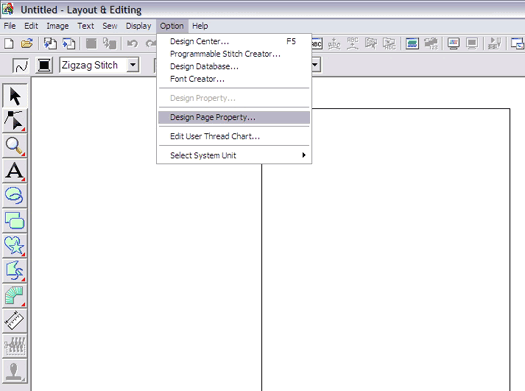Open the Font Creator menu entry

(x=198, y=79)
